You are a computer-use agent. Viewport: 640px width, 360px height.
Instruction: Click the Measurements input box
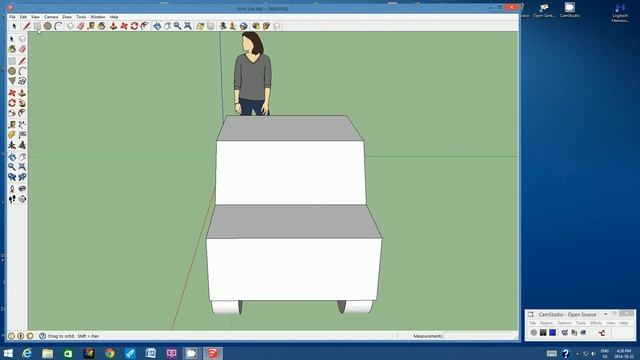click(481, 336)
